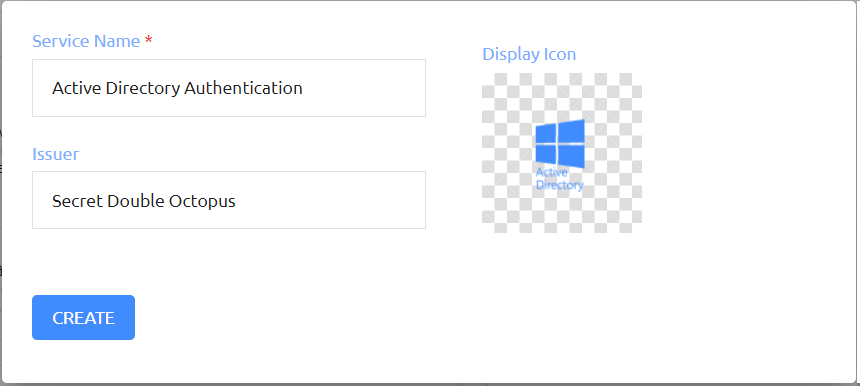Click the Active Directory display icon

(x=562, y=153)
